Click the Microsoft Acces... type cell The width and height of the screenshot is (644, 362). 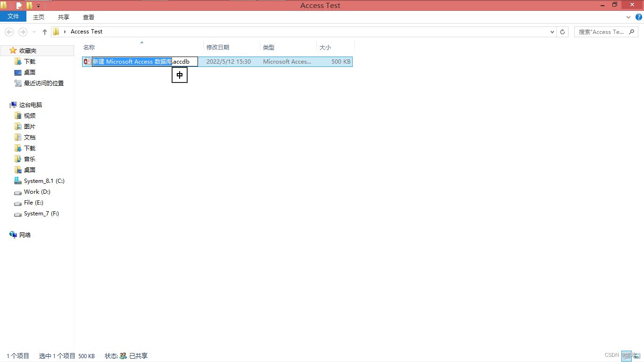tap(287, 62)
